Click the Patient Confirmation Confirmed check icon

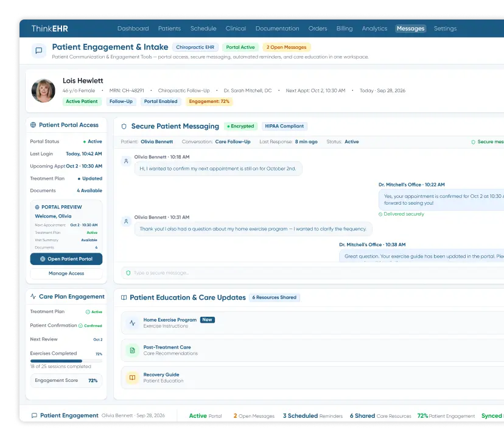(x=81, y=325)
